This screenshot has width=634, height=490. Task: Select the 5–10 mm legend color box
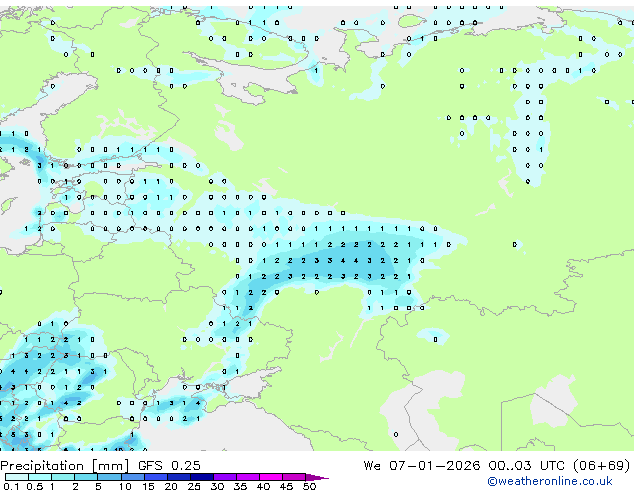click(x=109, y=477)
